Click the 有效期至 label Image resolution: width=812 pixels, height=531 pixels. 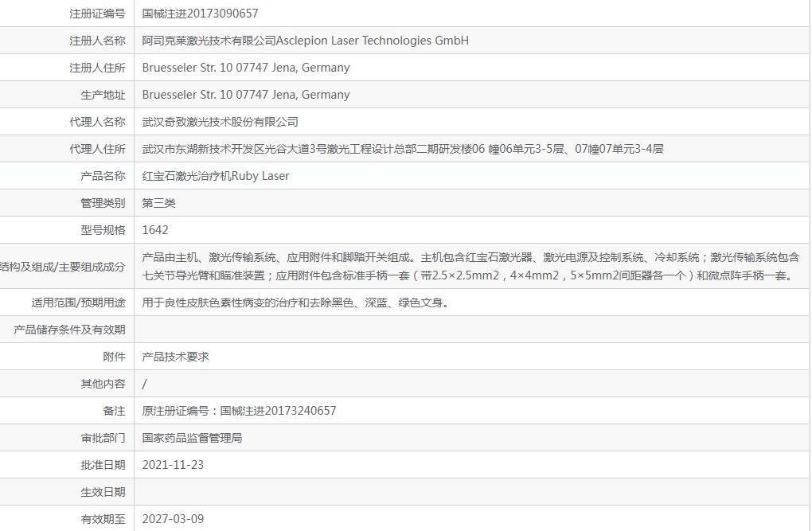[103, 519]
